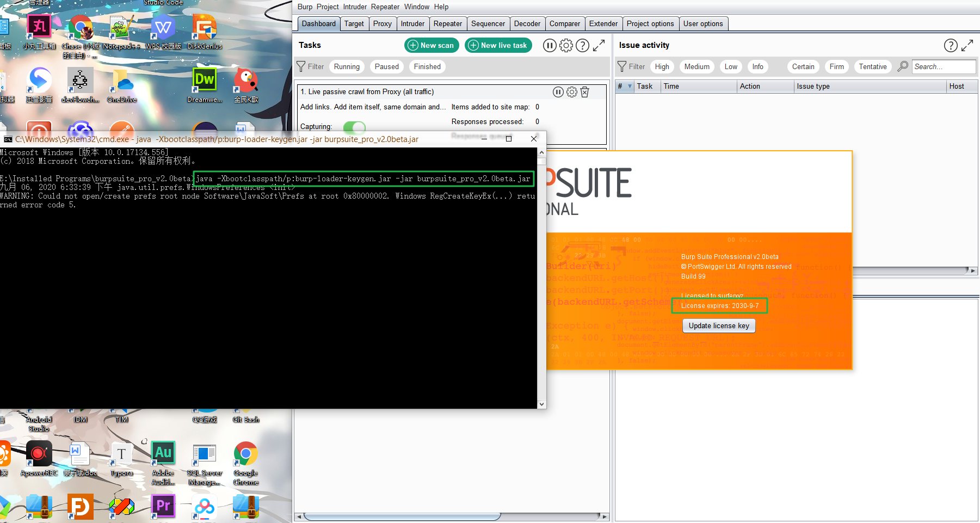
Task: Pause task execution engine in Tasks panel
Action: click(x=550, y=46)
